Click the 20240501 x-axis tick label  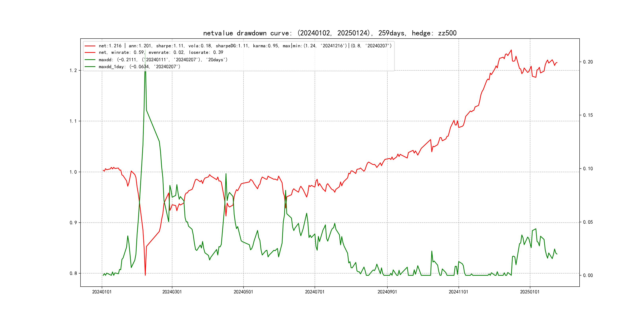pos(243,292)
